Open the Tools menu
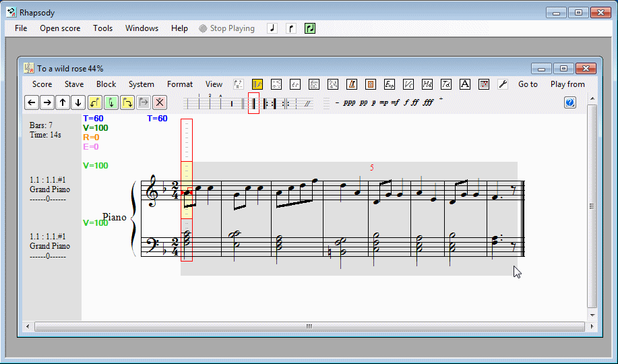Image resolution: width=618 pixels, height=364 pixels. (x=102, y=28)
